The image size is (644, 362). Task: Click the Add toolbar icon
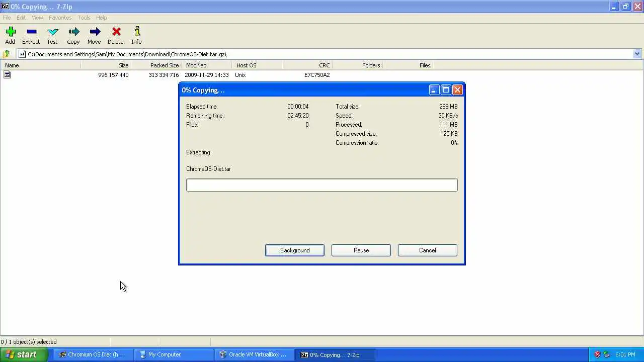(x=10, y=32)
